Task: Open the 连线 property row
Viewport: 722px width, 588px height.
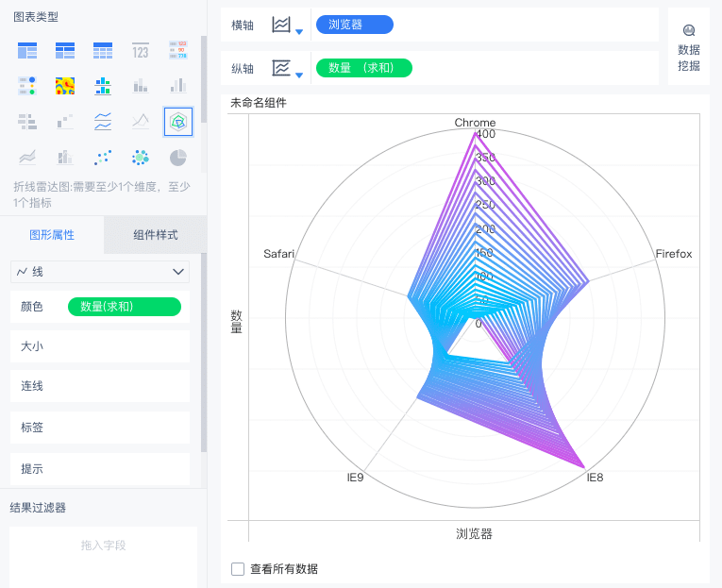Action: [x=100, y=386]
